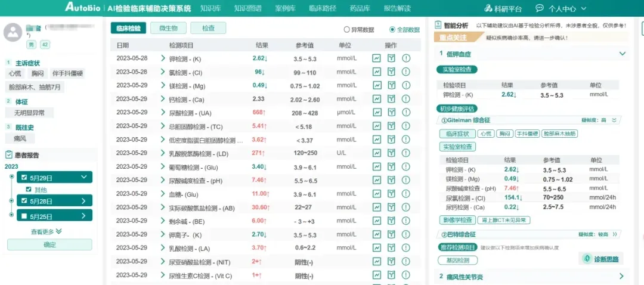Open trend chart icon for 钾检测 (K) row

[377, 58]
